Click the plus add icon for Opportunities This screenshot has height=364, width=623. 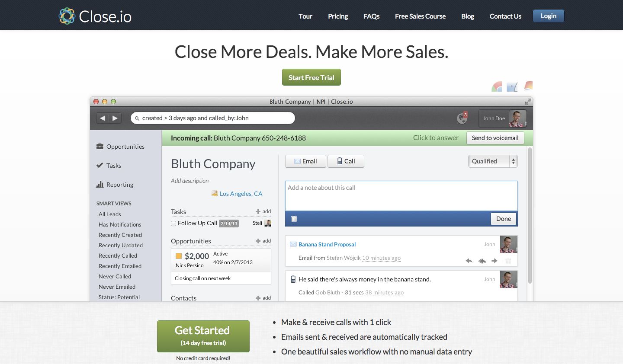tap(258, 241)
